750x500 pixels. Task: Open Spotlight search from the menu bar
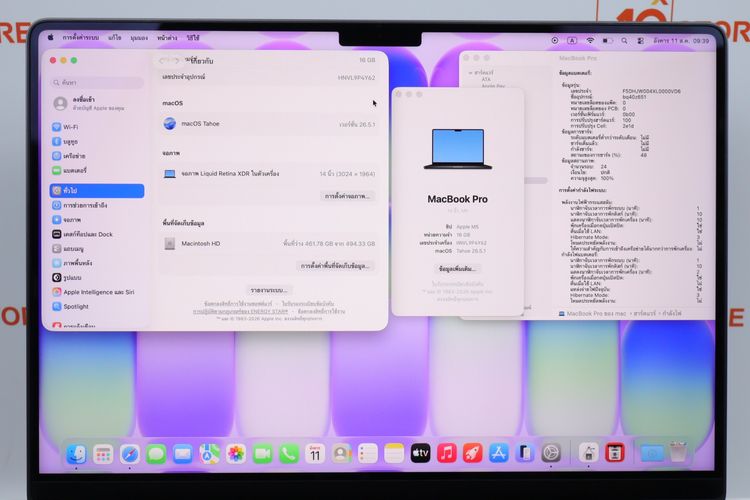pos(624,41)
